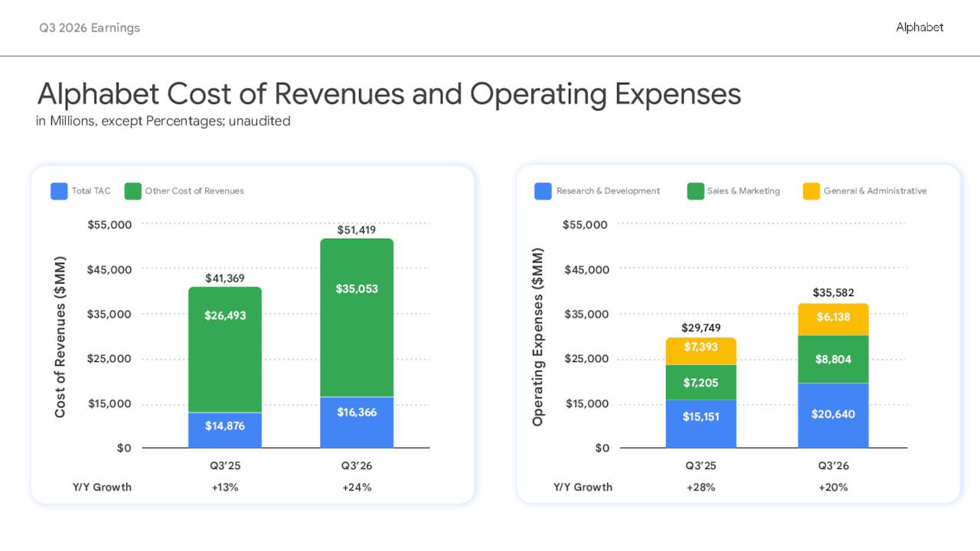Click the $35,000 axis tick in the expenses chart
980x551 pixels.
[586, 315]
